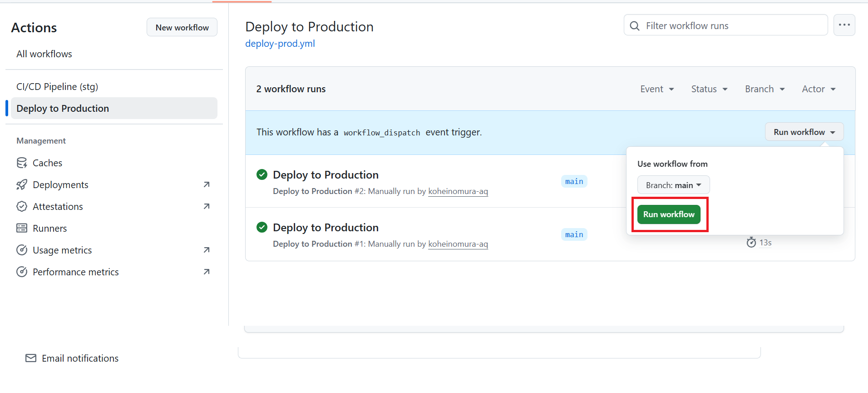
Task: Click the Caches database icon
Action: 22,163
